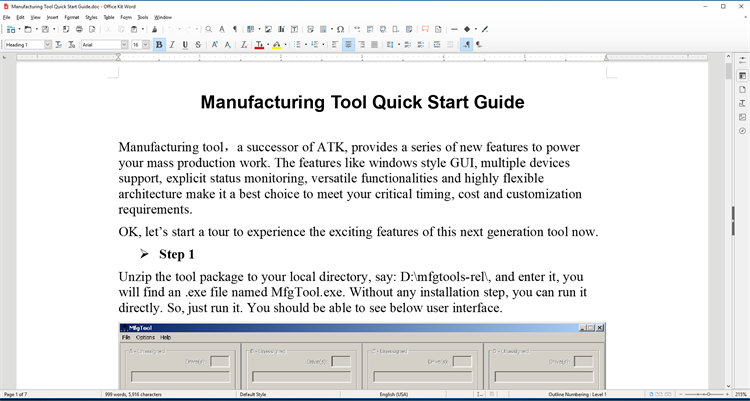The width and height of the screenshot is (750, 401).
Task: Toggle Bold formatting
Action: point(159,45)
